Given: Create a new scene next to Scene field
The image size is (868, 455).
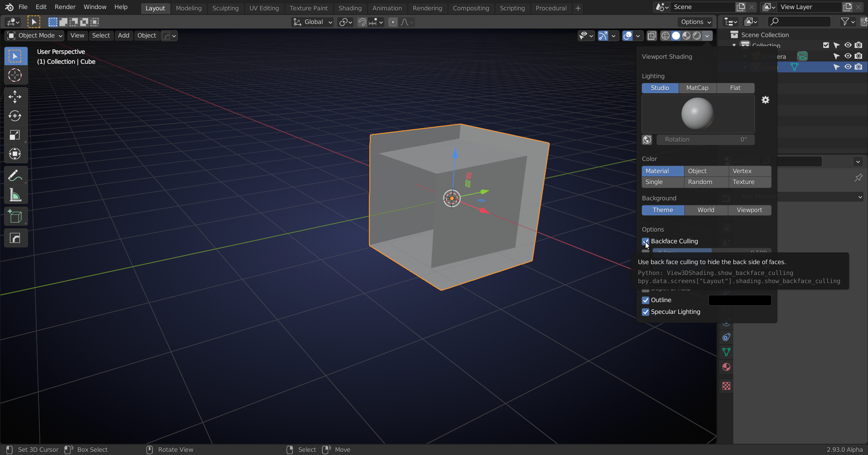Looking at the screenshot, I should point(741,7).
